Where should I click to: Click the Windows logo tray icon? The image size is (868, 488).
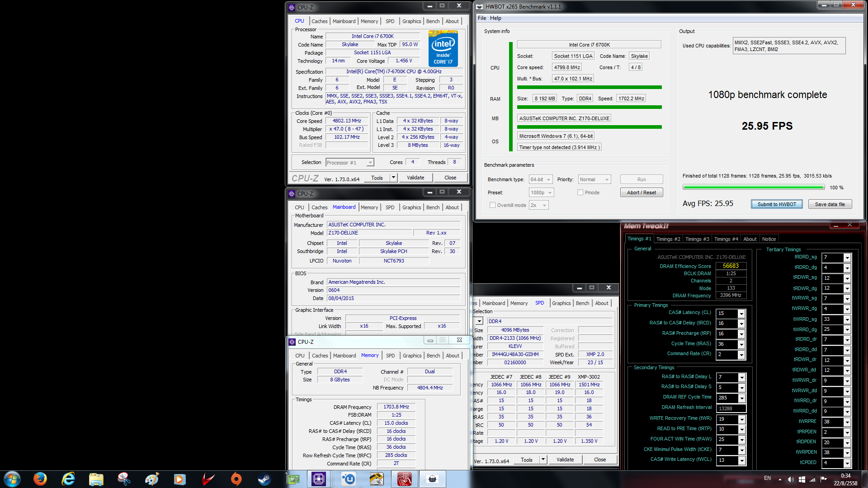(802, 479)
